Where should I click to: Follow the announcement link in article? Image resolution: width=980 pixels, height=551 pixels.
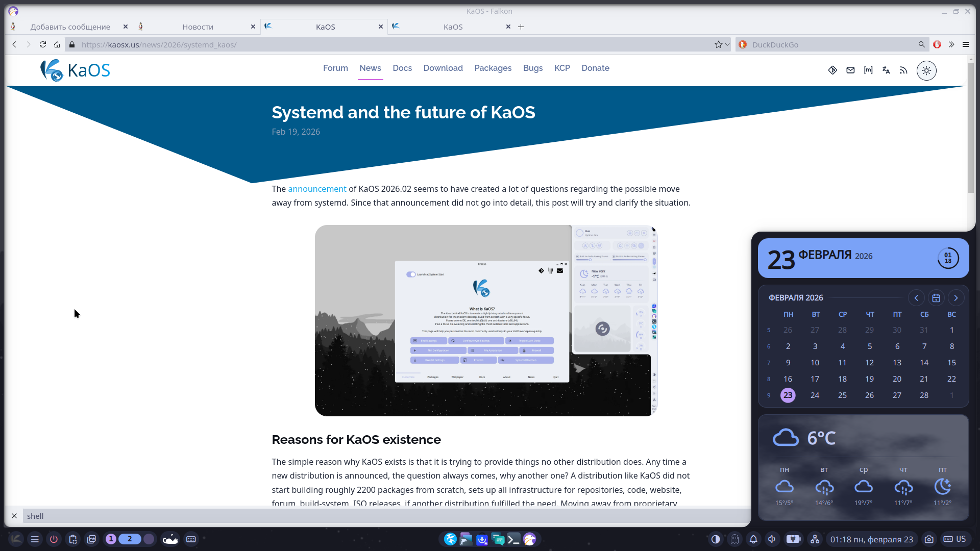pyautogui.click(x=317, y=189)
